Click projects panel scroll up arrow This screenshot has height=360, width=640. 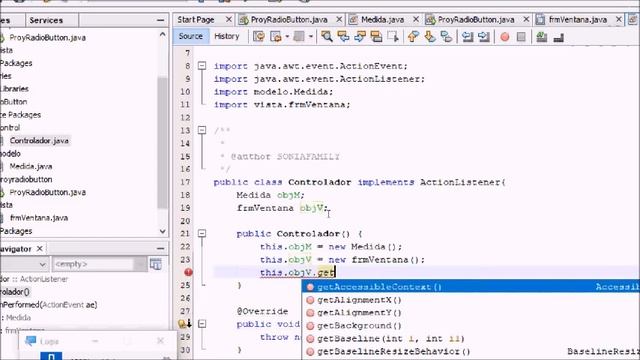coord(162,35)
